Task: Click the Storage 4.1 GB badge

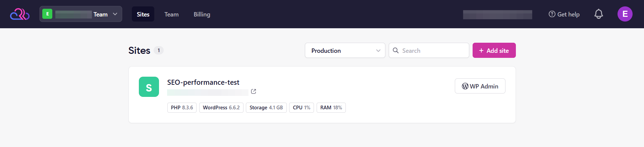Action: pos(266,108)
